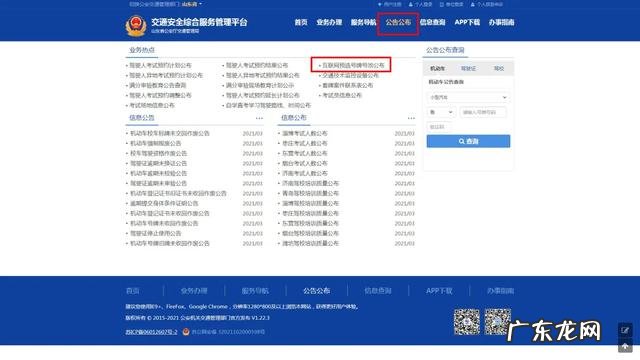Screen dimensions: 640x360
Task: Click the ICP record number link in footer
Action: (151, 332)
